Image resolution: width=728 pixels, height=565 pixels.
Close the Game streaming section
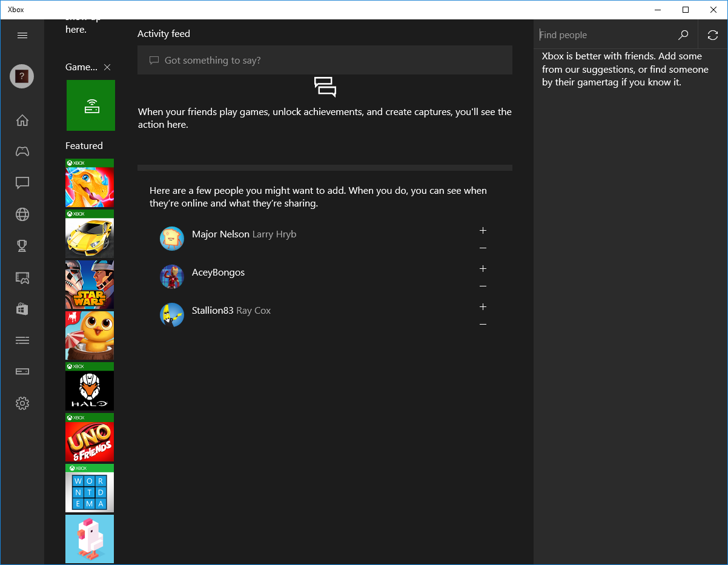click(x=107, y=67)
